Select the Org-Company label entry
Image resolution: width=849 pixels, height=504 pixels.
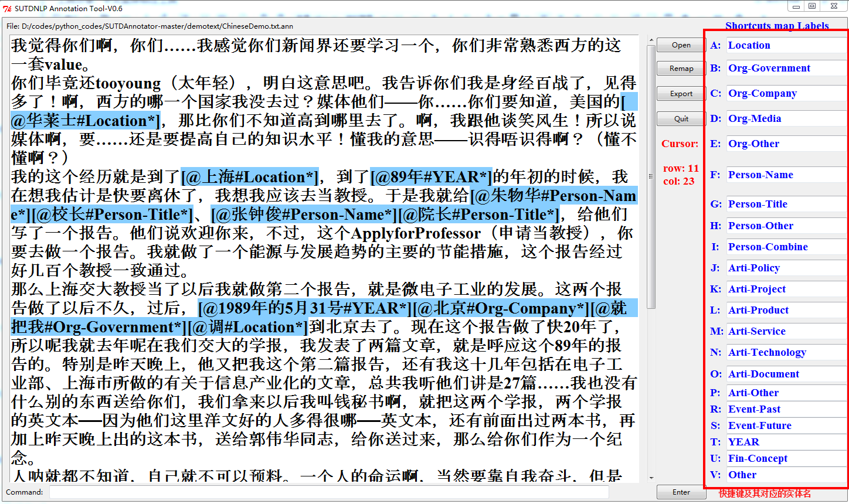pos(787,94)
